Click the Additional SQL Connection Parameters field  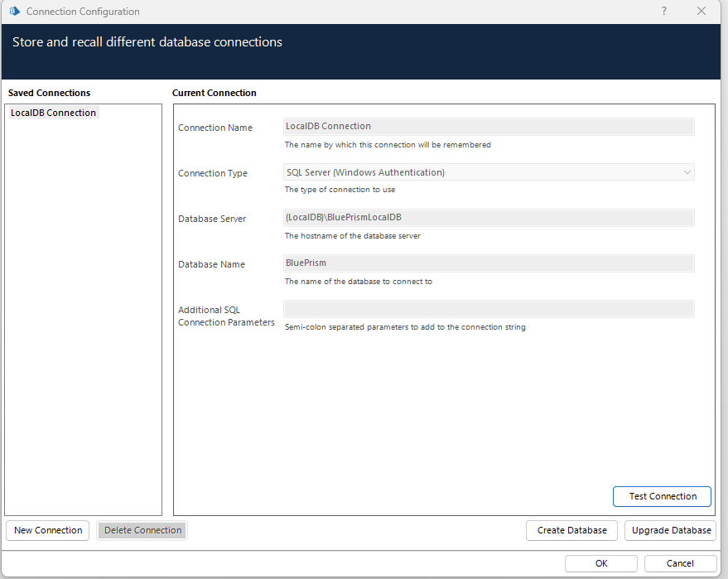(489, 309)
